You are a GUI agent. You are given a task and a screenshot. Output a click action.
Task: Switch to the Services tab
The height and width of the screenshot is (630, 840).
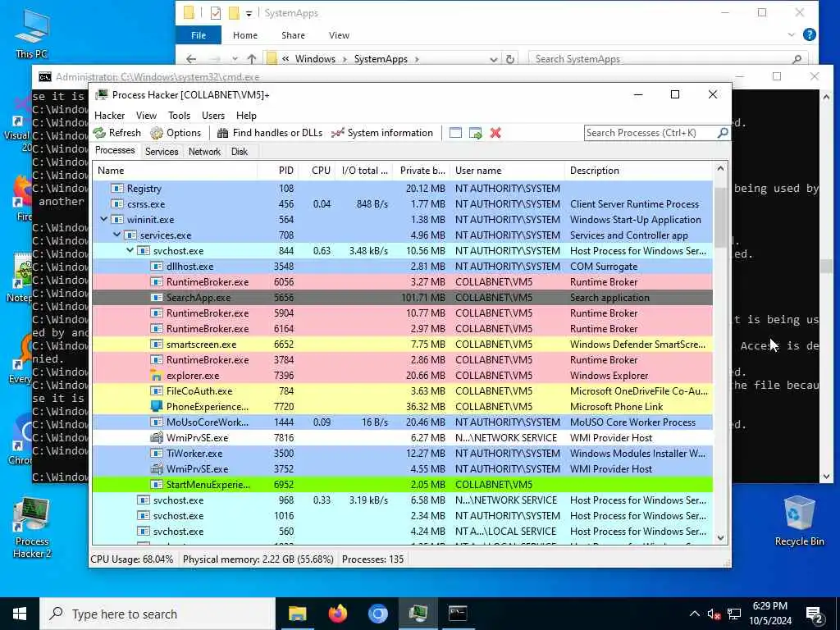point(162,152)
